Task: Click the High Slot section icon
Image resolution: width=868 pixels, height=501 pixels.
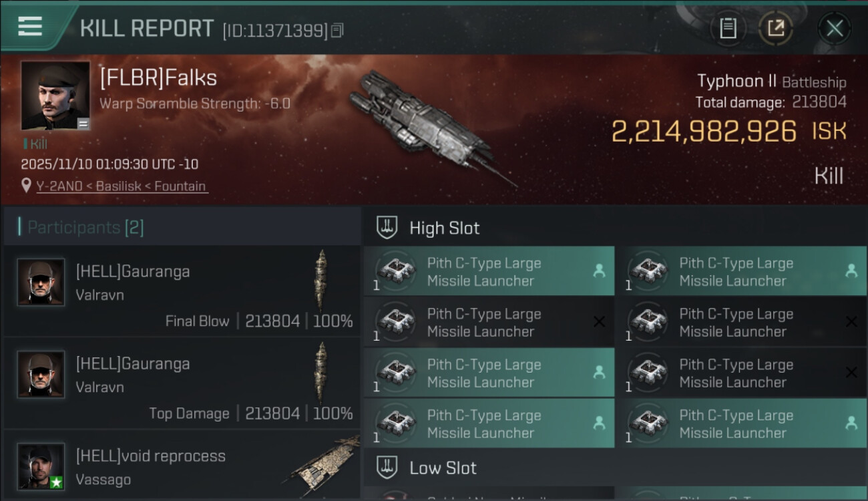Action: (387, 227)
